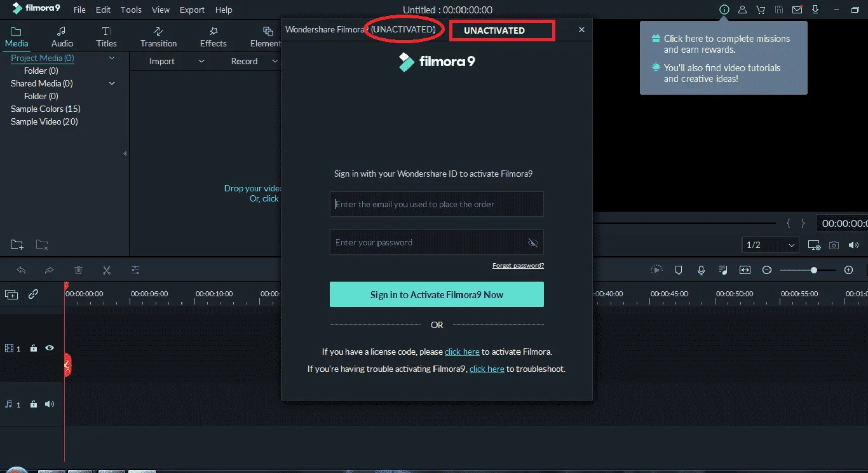868x473 pixels.
Task: Open the Help menu
Action: (x=224, y=10)
